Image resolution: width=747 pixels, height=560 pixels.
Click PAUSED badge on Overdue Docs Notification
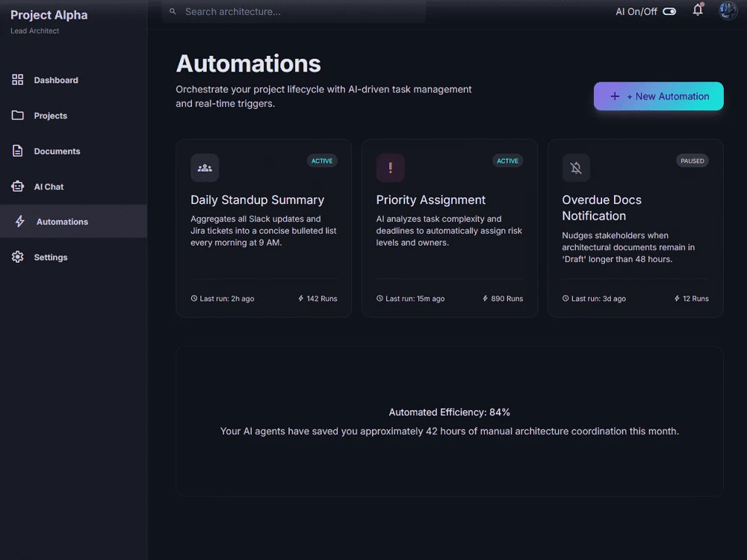692,161
